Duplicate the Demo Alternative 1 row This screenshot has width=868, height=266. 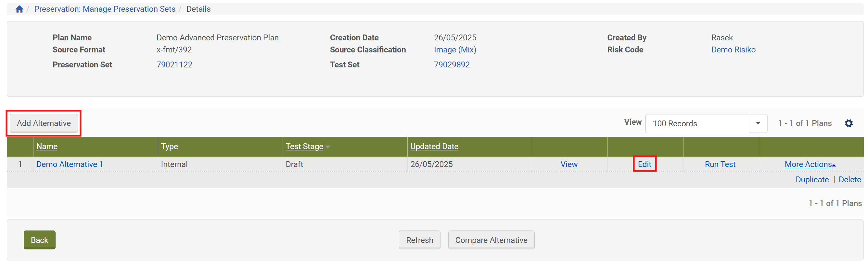coord(812,180)
